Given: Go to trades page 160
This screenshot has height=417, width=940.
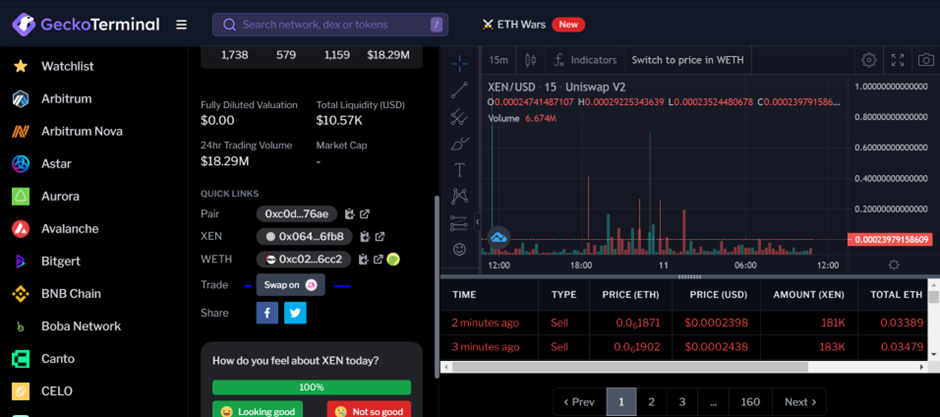Looking at the screenshot, I should coord(751,402).
